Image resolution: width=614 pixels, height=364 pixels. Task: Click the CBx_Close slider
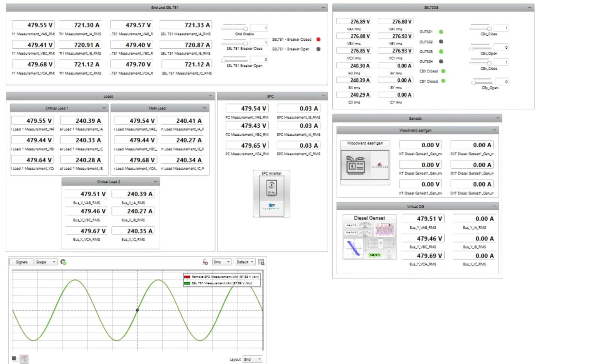pyautogui.click(x=481, y=28)
